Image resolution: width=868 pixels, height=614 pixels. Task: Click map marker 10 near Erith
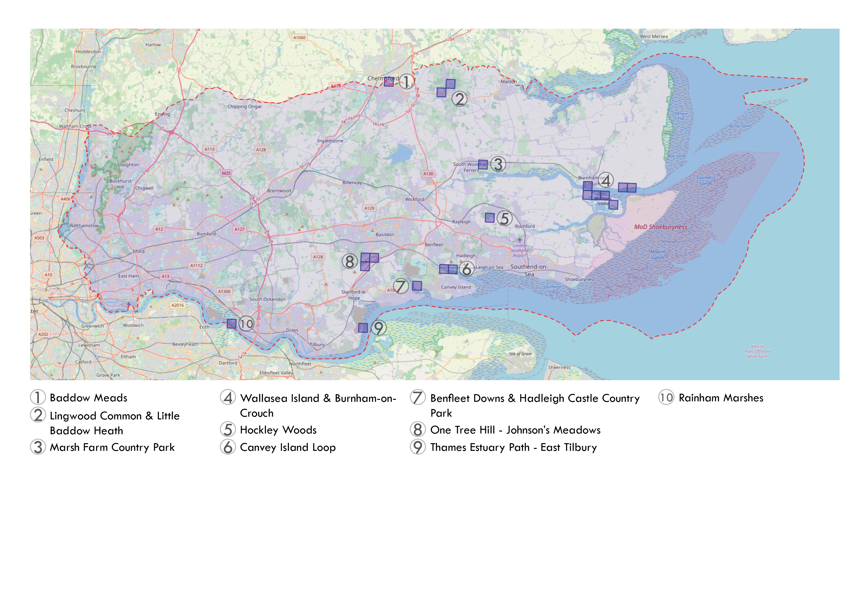(x=246, y=324)
